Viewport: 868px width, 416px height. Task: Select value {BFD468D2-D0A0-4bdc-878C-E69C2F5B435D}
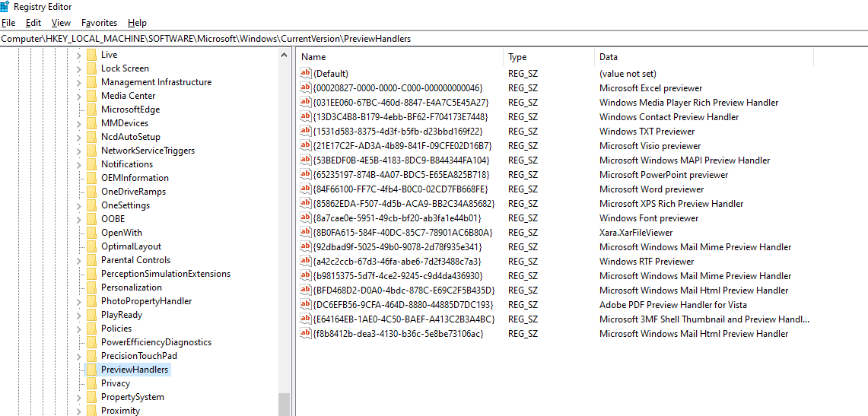pos(404,290)
